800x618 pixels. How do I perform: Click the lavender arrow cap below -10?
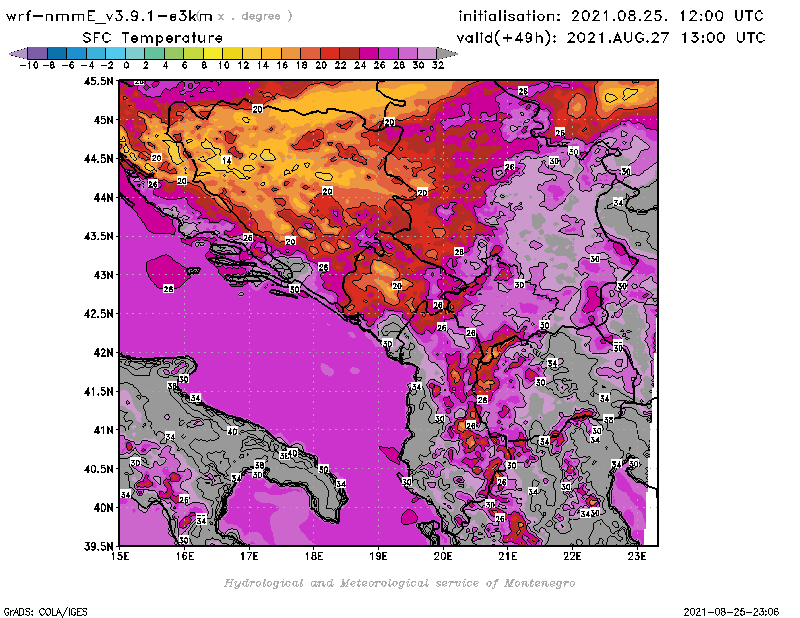(x=19, y=53)
